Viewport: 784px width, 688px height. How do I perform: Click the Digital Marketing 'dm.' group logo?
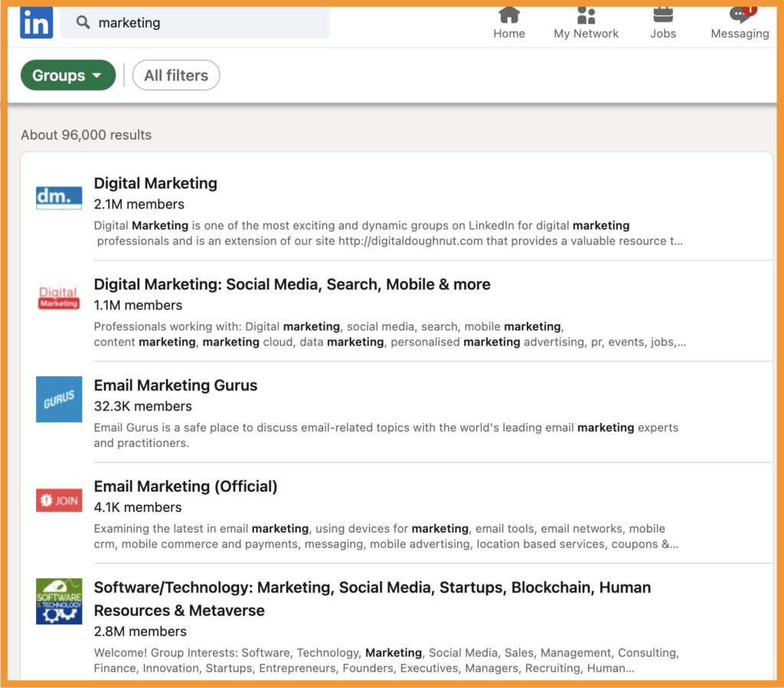click(59, 197)
